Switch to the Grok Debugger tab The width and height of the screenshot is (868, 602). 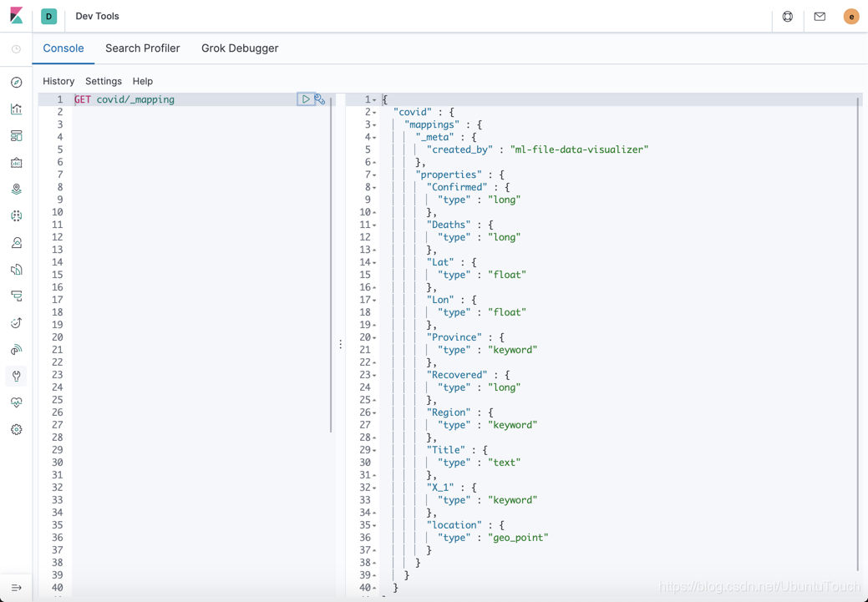[x=240, y=48]
